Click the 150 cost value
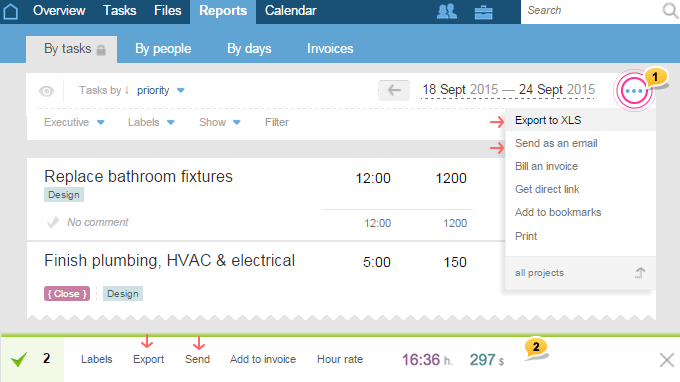This screenshot has height=382, width=680. point(455,262)
